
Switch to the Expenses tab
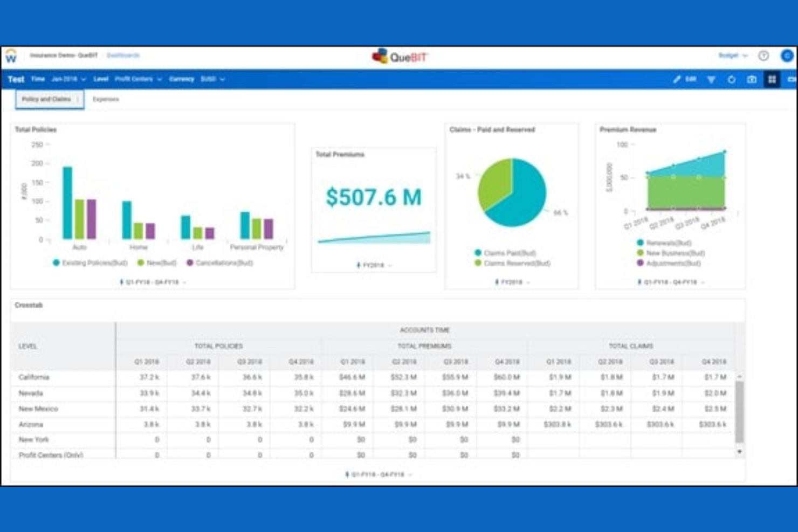[x=106, y=99]
